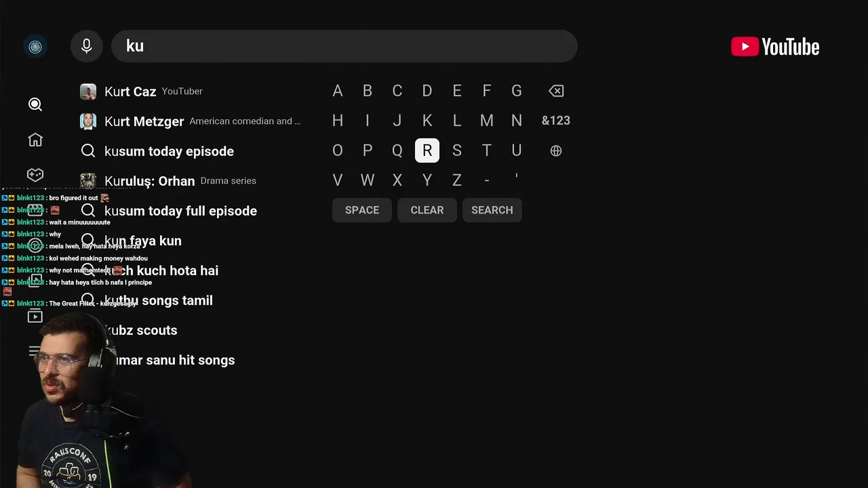Click the CLEAR button
Viewport: 868px width, 488px height.
[427, 210]
